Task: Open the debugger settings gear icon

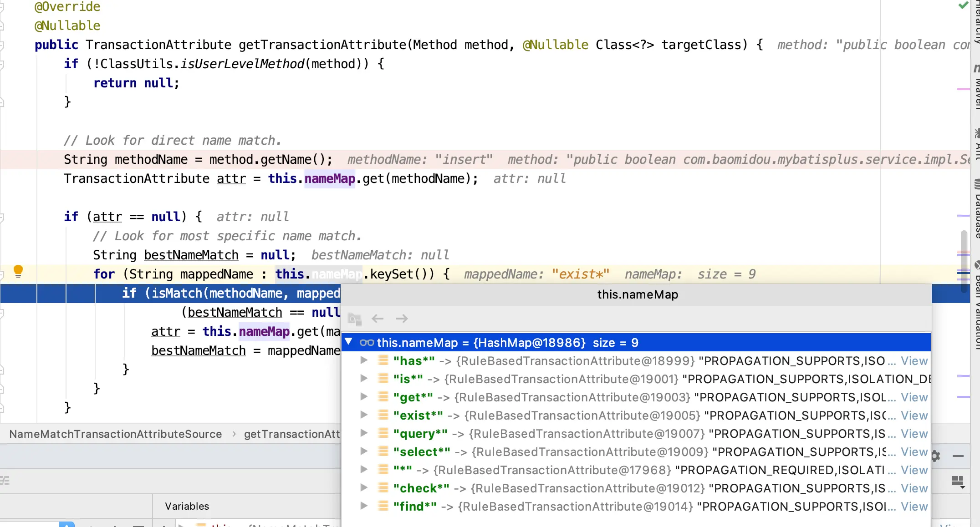Action: (935, 456)
